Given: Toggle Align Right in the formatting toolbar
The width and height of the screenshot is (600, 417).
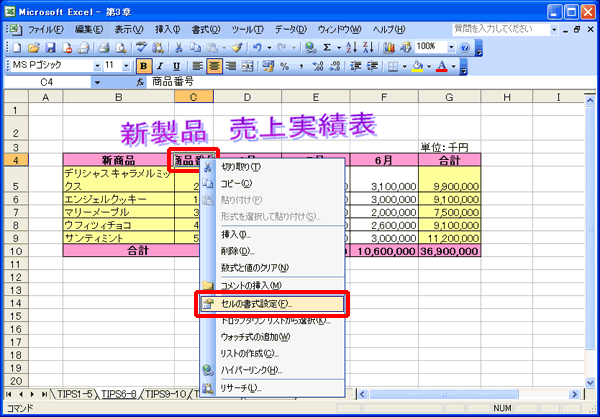Looking at the screenshot, I should 231,67.
